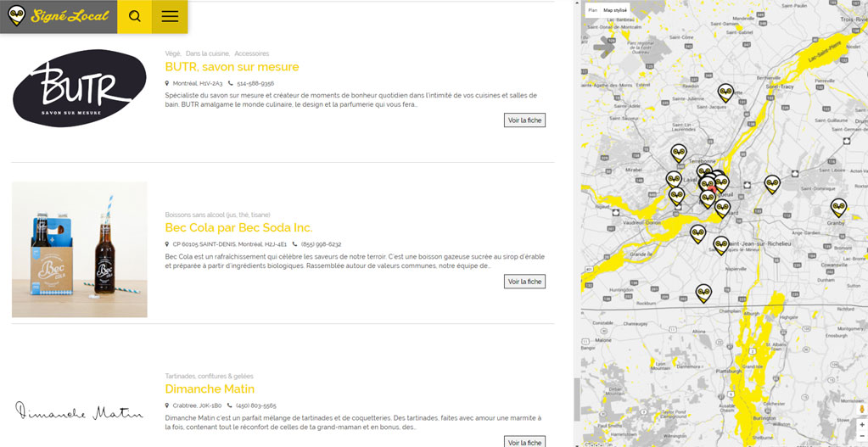The image size is (868, 447).
Task: Click Boissons sans alcool category tag
Action: tap(217, 215)
